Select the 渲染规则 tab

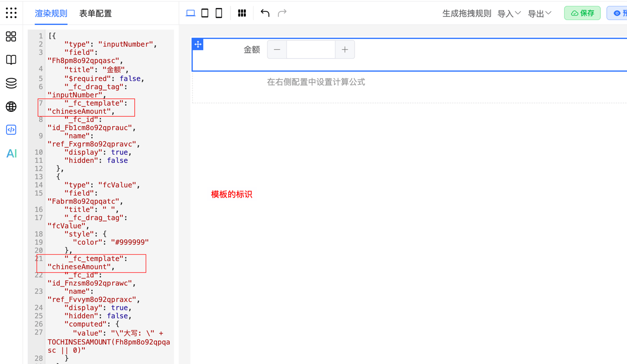tap(51, 14)
